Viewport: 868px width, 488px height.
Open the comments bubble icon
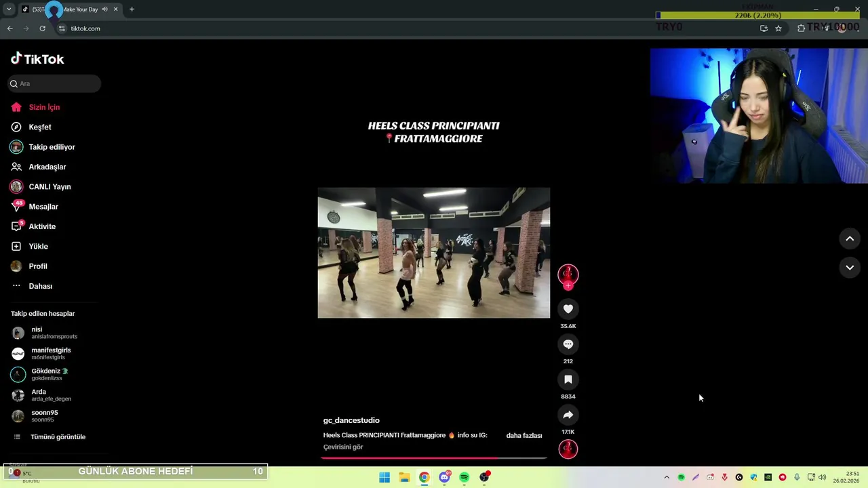568,344
